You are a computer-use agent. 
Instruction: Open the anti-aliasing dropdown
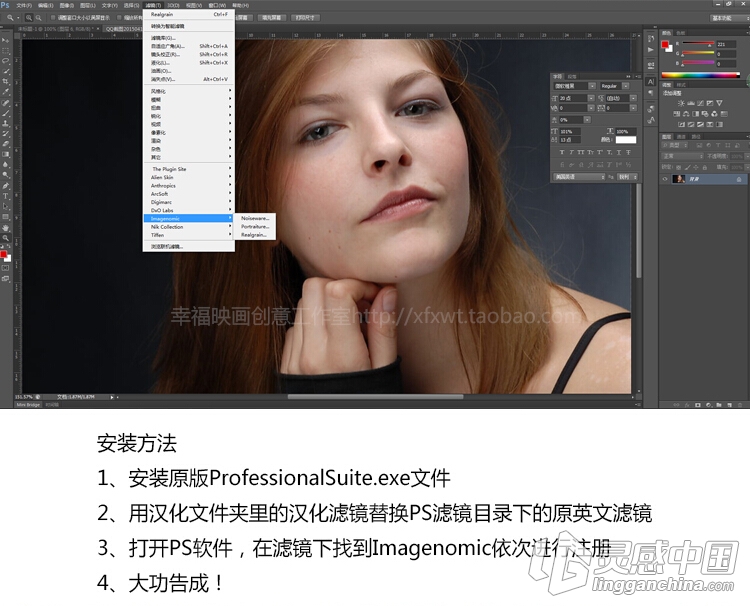click(x=628, y=177)
